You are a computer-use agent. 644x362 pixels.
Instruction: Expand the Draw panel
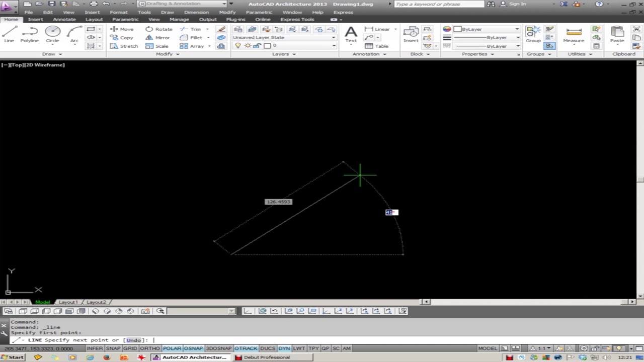[52, 54]
